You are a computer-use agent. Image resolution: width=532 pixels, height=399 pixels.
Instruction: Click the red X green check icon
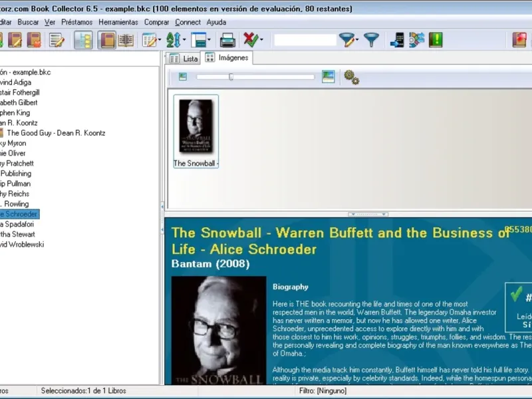[251, 40]
